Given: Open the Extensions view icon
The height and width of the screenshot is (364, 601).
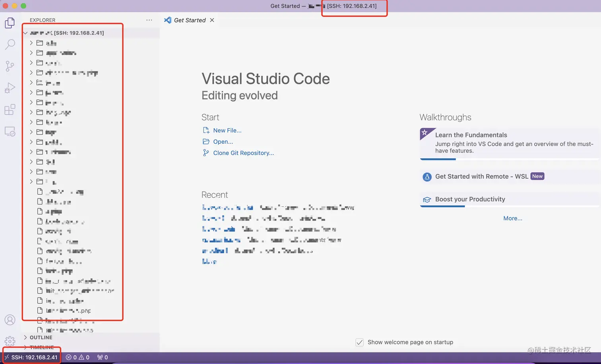Looking at the screenshot, I should (x=10, y=110).
